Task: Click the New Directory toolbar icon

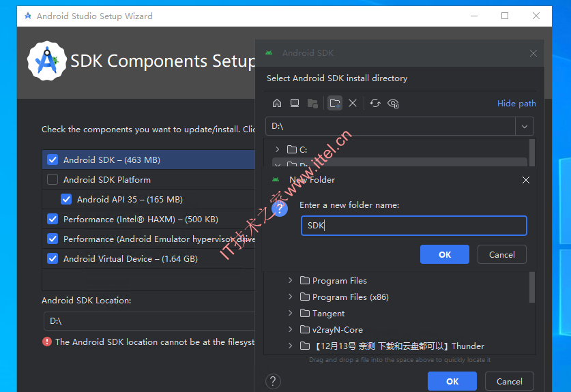Action: (335, 104)
